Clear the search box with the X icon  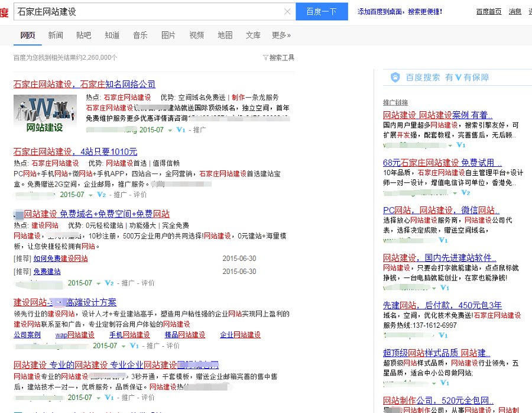tap(287, 12)
